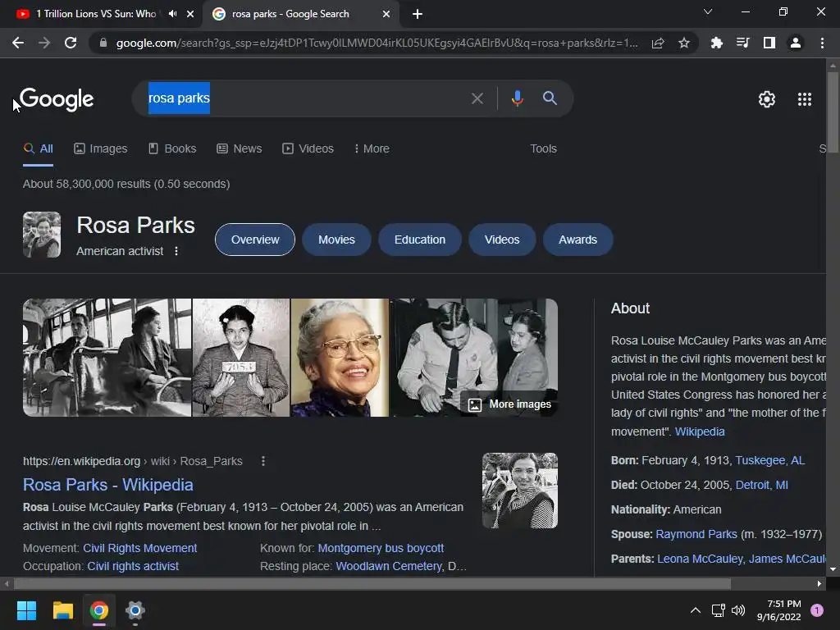Switch to Videos search results tab
This screenshot has height=630, width=840.
click(308, 148)
